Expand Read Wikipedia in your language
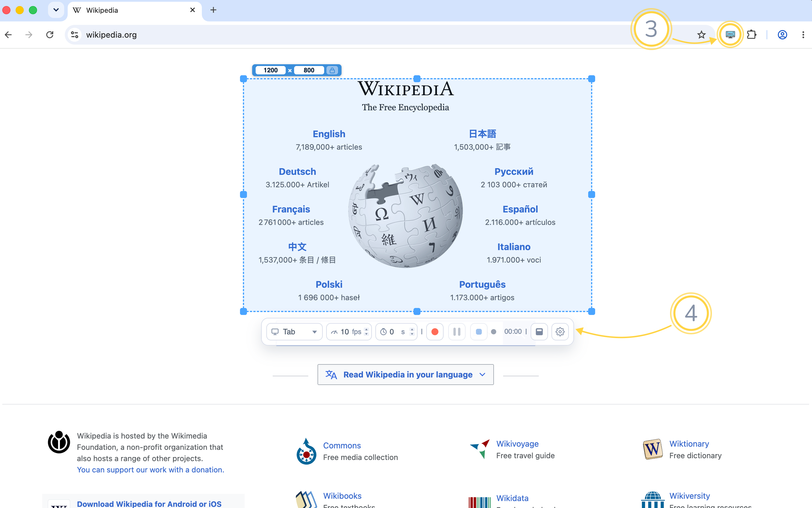 click(405, 374)
